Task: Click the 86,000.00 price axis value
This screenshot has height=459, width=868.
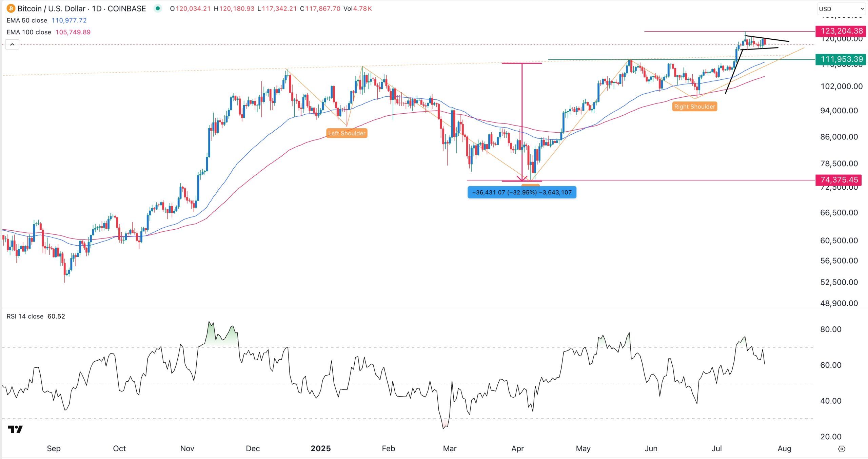Action: coord(839,137)
